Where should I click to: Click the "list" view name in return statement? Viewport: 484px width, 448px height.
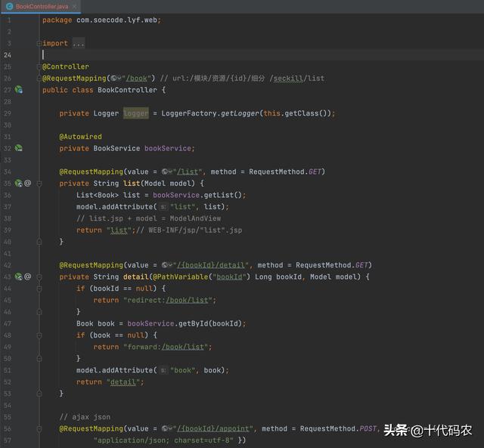pos(119,230)
